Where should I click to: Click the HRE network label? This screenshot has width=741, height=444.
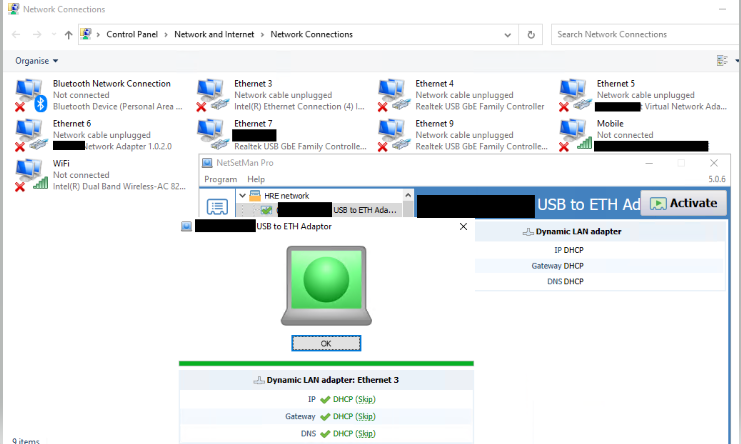pyautogui.click(x=286, y=196)
